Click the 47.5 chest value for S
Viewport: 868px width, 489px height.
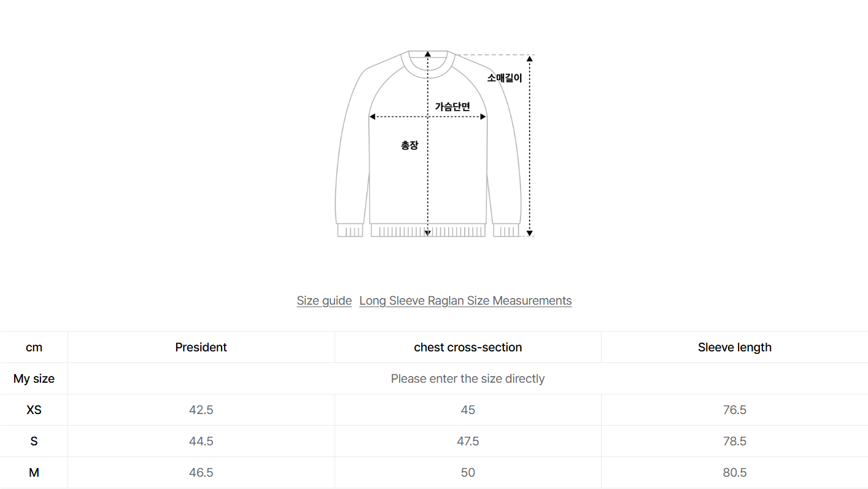(468, 441)
